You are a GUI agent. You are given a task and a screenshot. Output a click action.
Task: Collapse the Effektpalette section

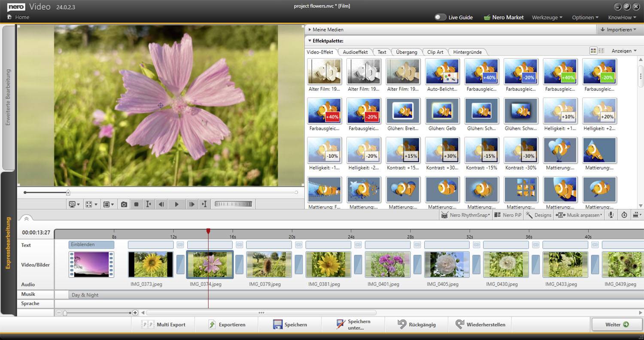pos(310,40)
